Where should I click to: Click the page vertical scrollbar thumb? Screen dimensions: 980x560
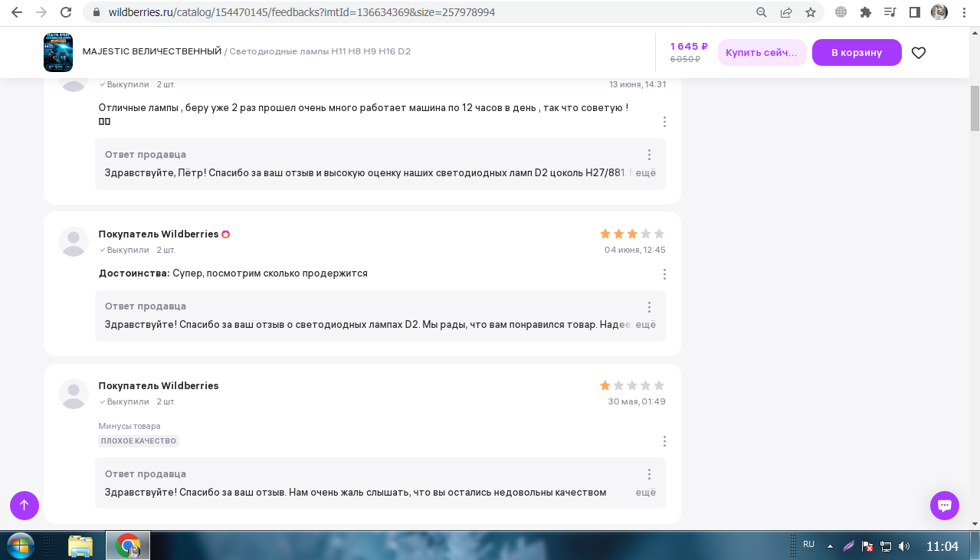(x=975, y=107)
